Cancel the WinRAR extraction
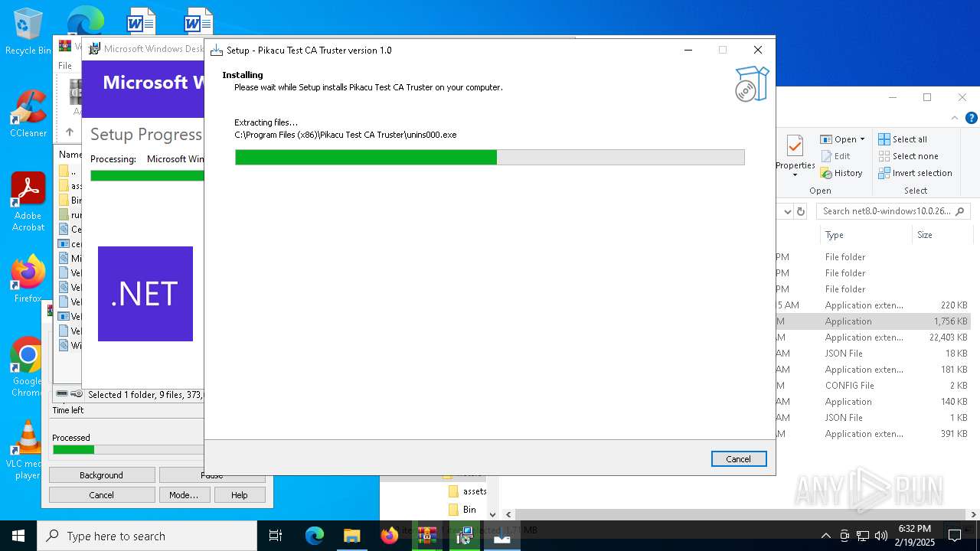 click(101, 495)
